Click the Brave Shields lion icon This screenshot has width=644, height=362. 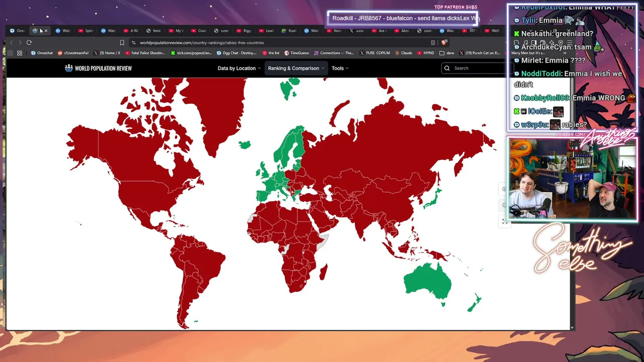445,43
